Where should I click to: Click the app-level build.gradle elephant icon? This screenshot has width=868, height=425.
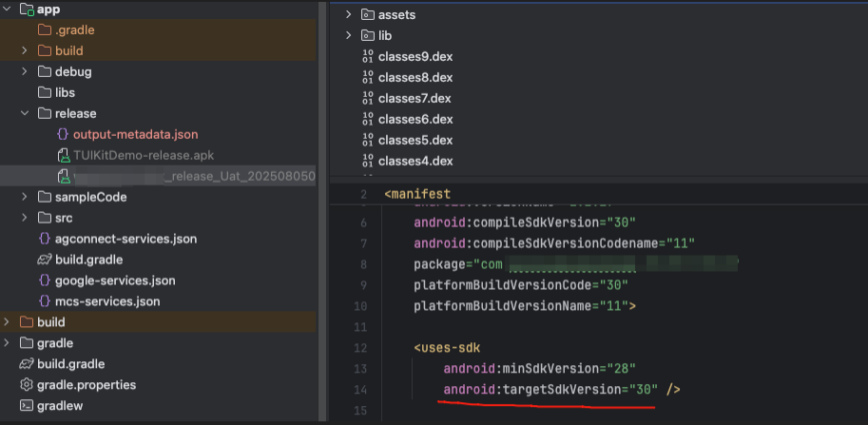coord(45,260)
